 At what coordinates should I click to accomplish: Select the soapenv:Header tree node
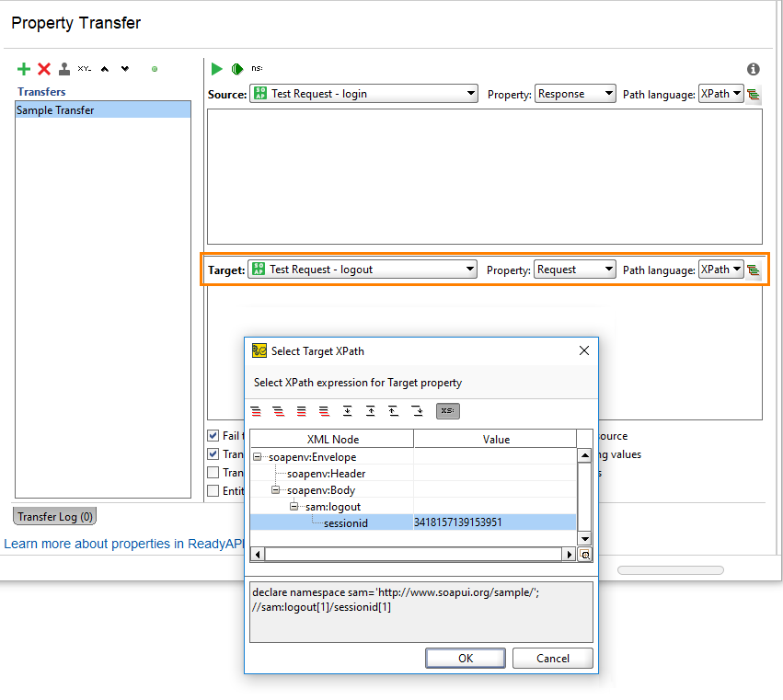click(326, 474)
